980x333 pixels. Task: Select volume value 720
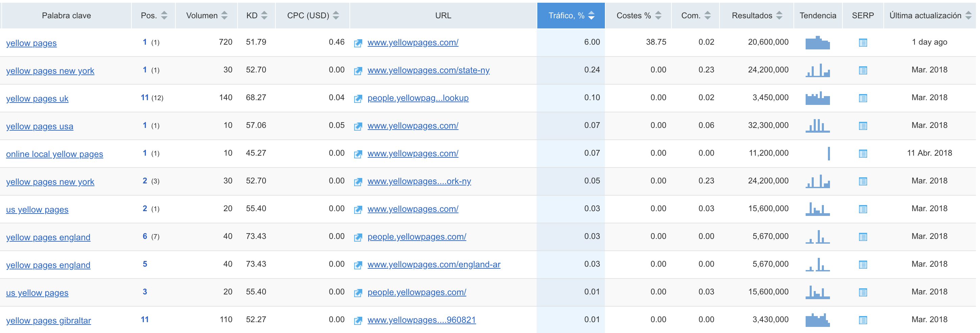[225, 42]
